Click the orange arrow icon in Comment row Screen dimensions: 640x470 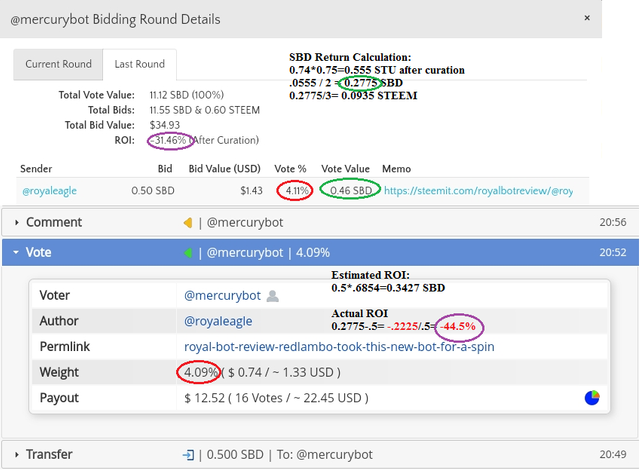tap(188, 223)
